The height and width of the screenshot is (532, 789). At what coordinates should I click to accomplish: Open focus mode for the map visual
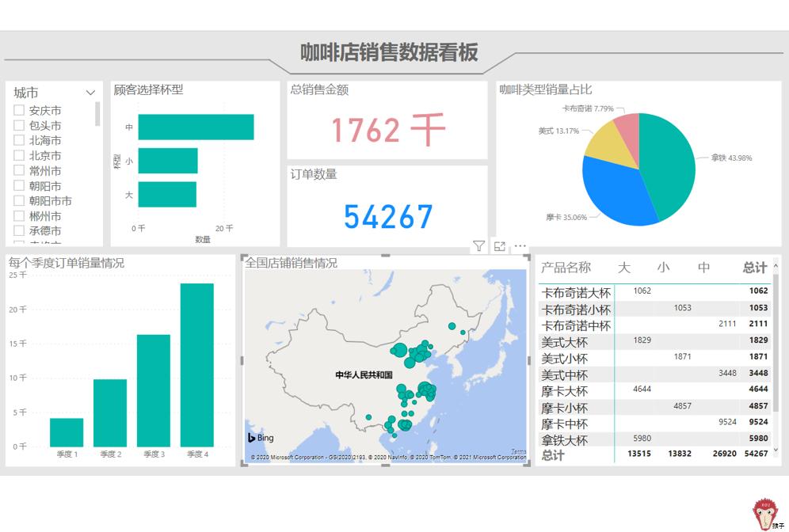point(499,246)
